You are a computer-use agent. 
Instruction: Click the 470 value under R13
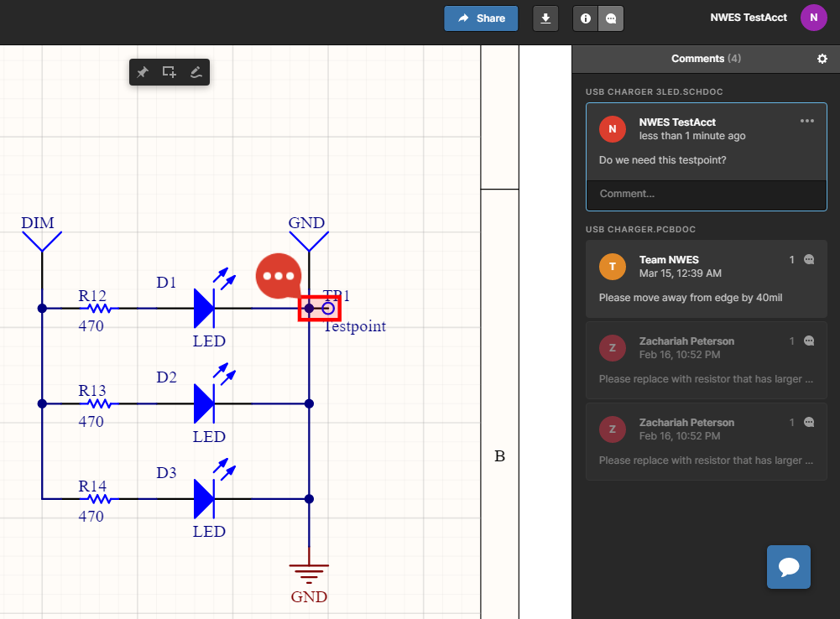pyautogui.click(x=91, y=421)
